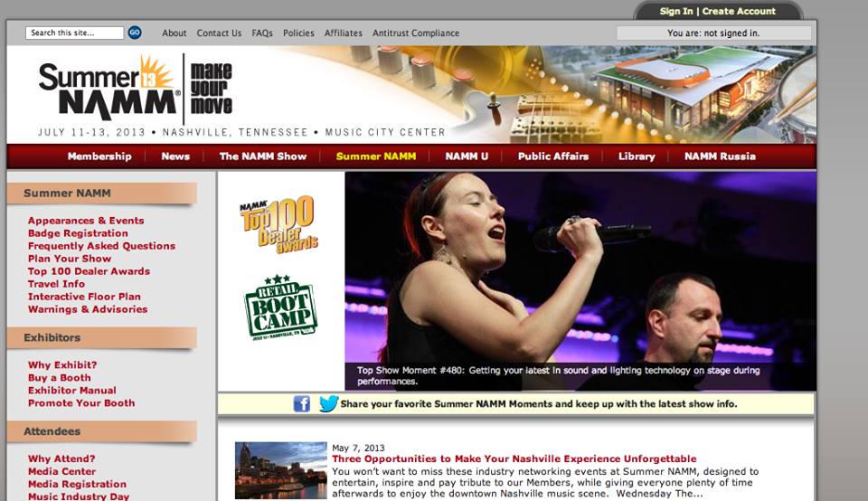Screen dimensions: 868x501
Task: Open The NAMM Show menu
Action: pyautogui.click(x=263, y=156)
